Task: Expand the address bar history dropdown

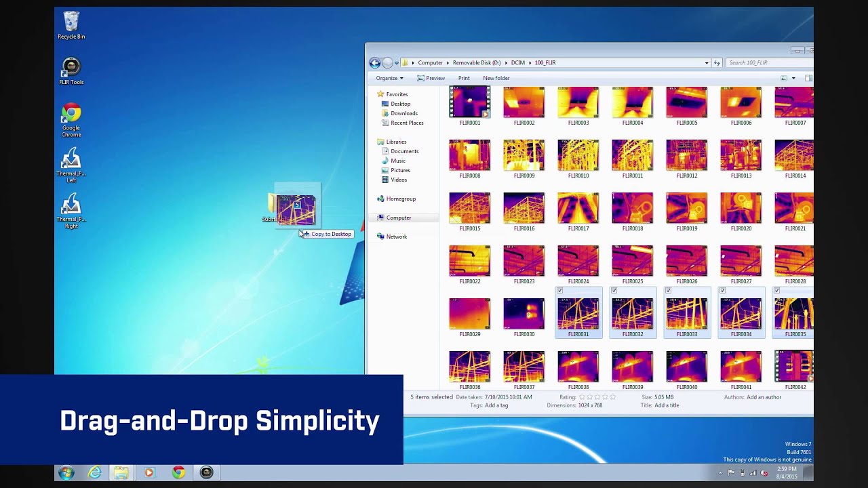Action: coord(707,63)
